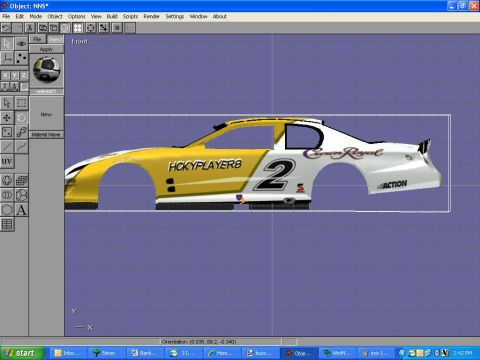Click the Cut scissors icon
Screen dimensions: 480x360
click(30, 28)
